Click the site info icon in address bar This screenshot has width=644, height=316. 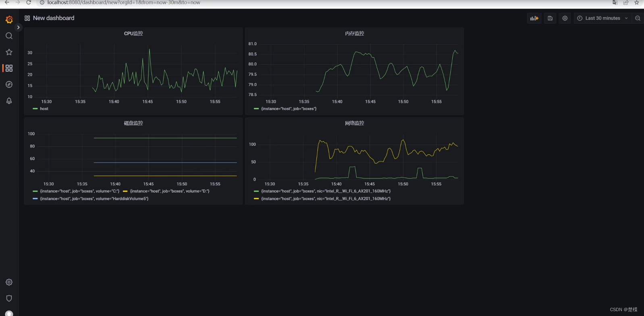42,2
